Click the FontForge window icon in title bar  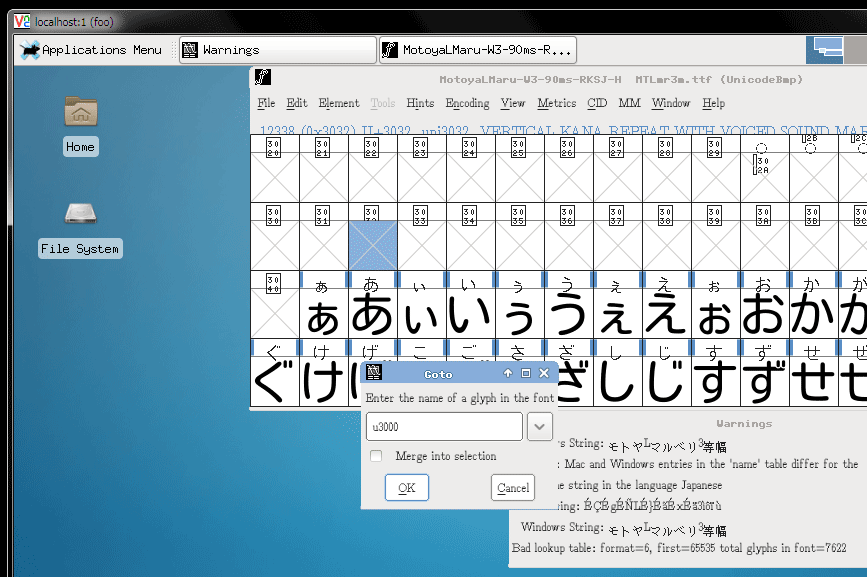(x=263, y=77)
